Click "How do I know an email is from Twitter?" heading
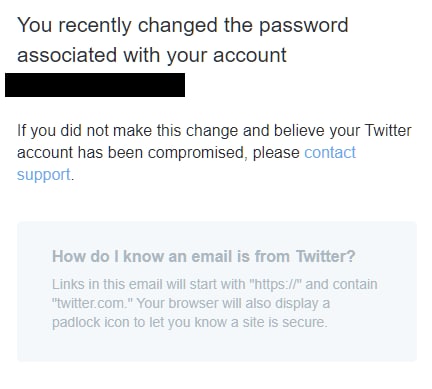The width and height of the screenshot is (432, 389). point(204,257)
